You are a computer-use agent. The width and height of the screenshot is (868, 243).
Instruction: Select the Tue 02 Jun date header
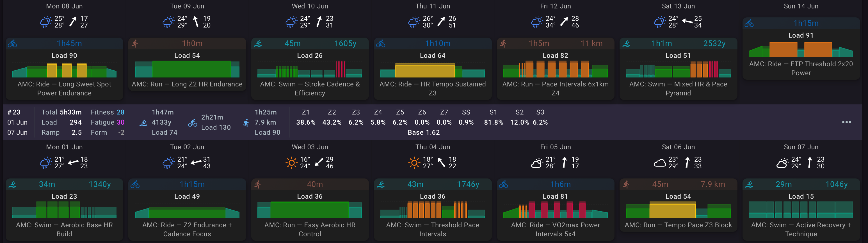coord(187,147)
